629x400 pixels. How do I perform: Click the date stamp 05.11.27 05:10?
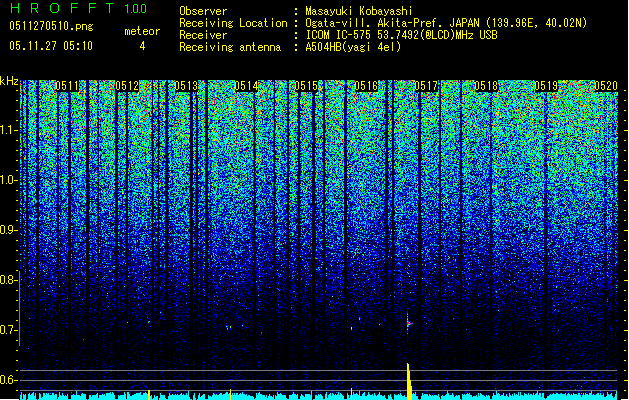coord(51,46)
